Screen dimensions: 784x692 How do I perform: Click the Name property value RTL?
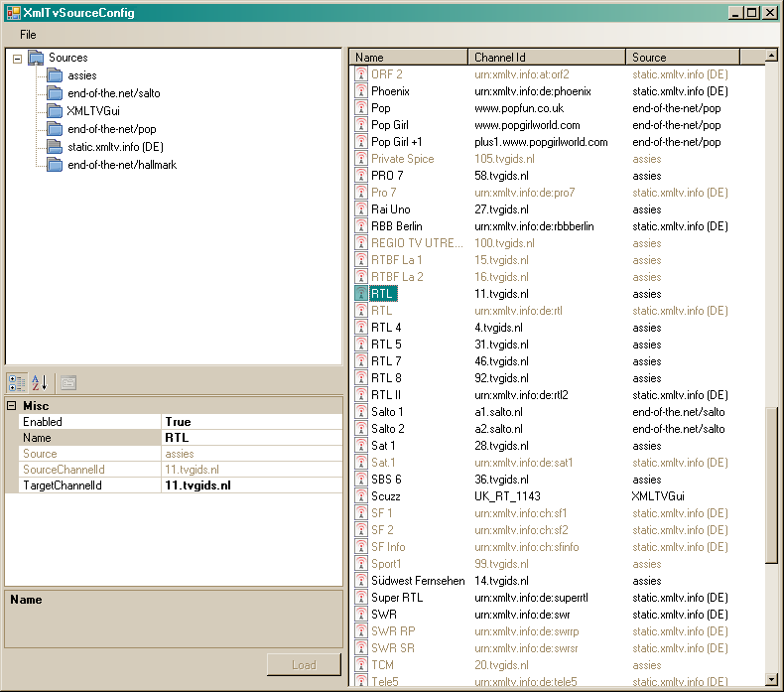point(251,438)
